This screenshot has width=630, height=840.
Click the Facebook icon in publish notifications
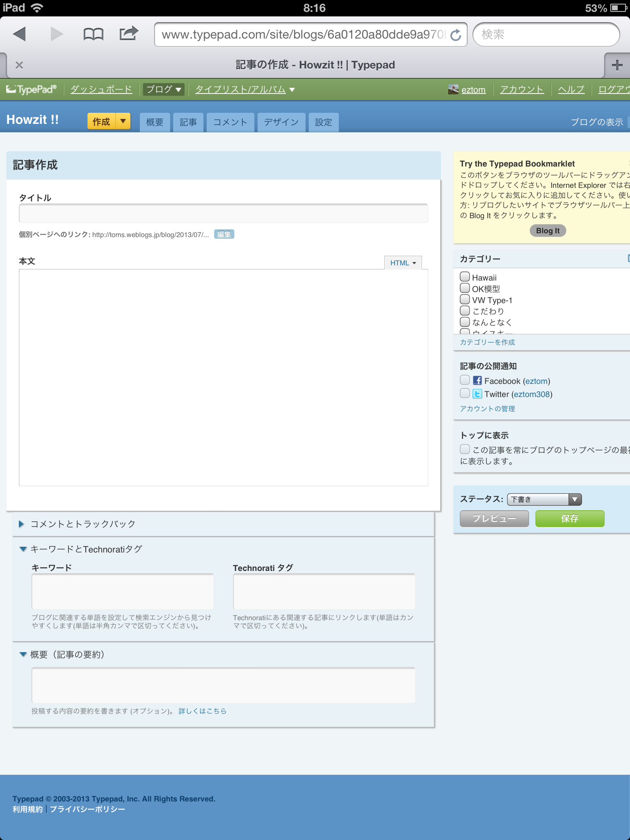click(x=477, y=381)
